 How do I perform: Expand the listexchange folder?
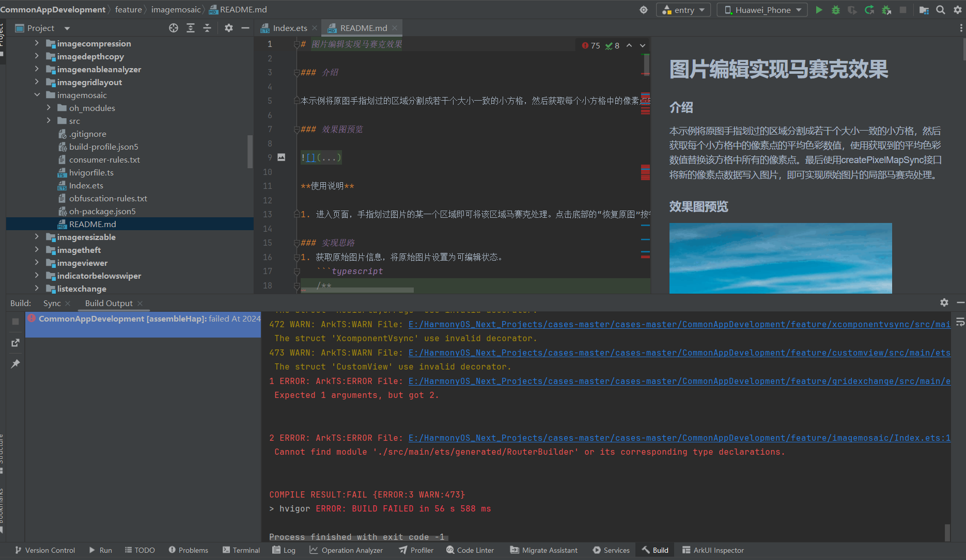point(37,288)
